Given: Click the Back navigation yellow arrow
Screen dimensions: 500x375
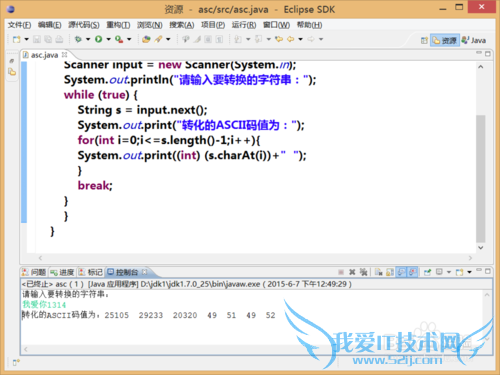Looking at the screenshot, I should pos(291,39).
